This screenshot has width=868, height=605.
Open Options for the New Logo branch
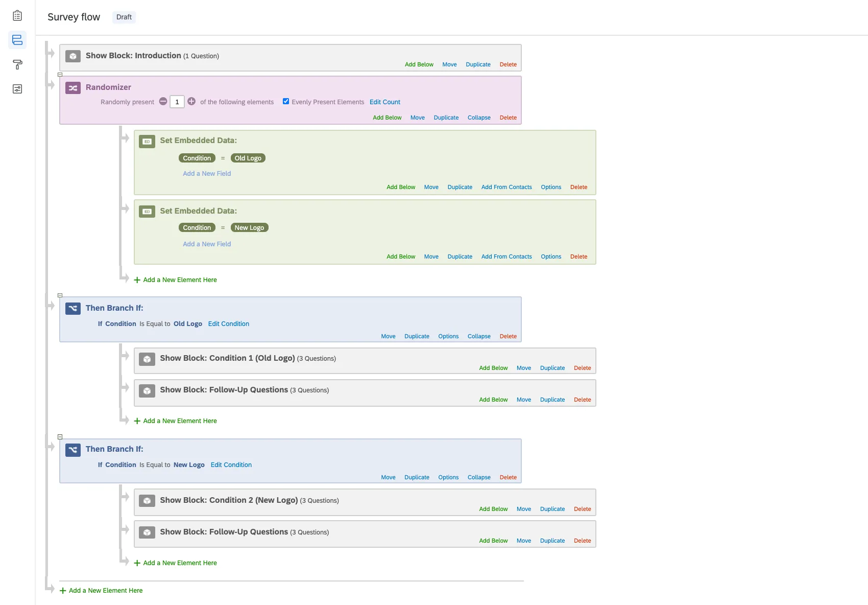(448, 477)
